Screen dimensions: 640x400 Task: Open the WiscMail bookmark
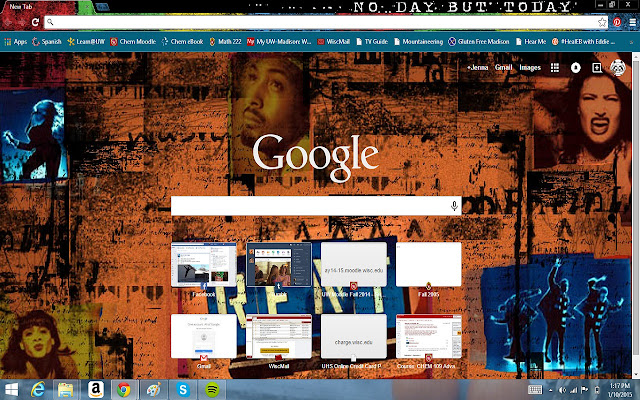(x=333, y=42)
